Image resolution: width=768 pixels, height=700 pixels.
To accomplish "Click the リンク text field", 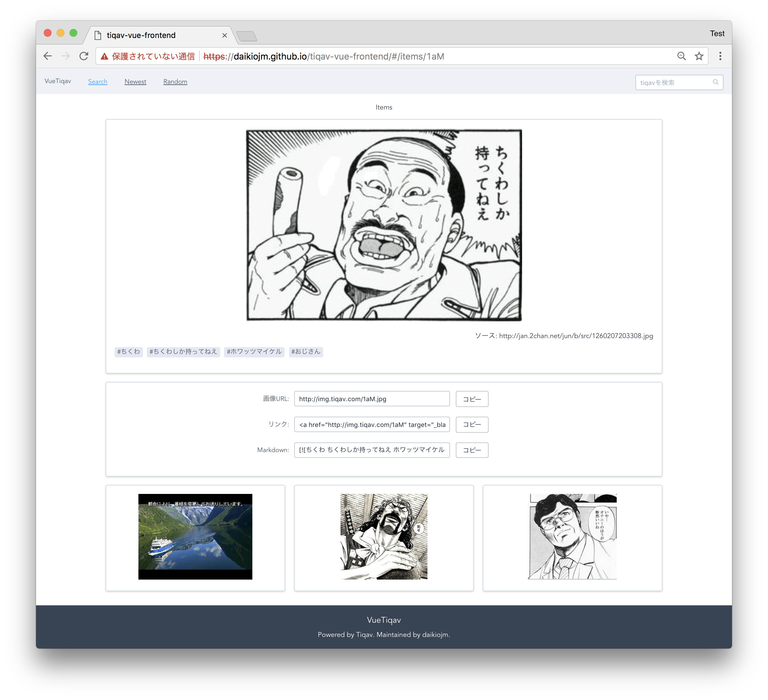I will 372,424.
